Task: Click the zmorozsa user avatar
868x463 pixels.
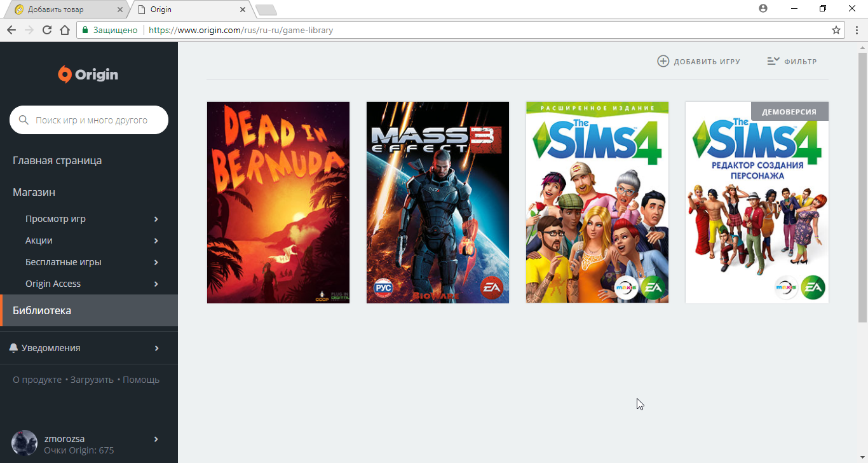Action: (25, 443)
